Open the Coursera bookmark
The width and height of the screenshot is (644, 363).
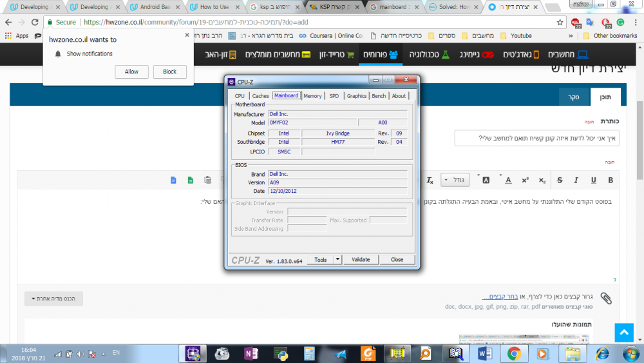point(331,35)
